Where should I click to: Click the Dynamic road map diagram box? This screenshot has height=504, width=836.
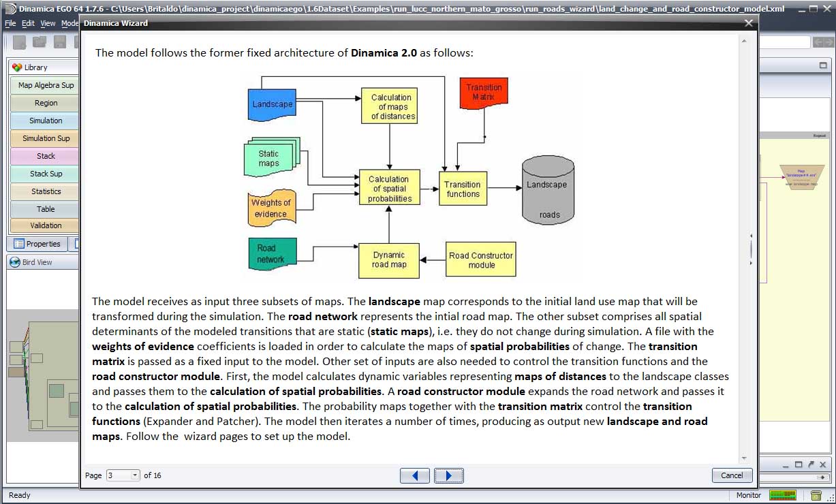click(389, 259)
